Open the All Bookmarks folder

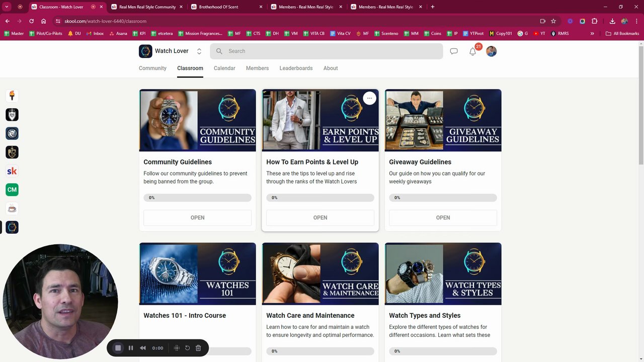622,34
